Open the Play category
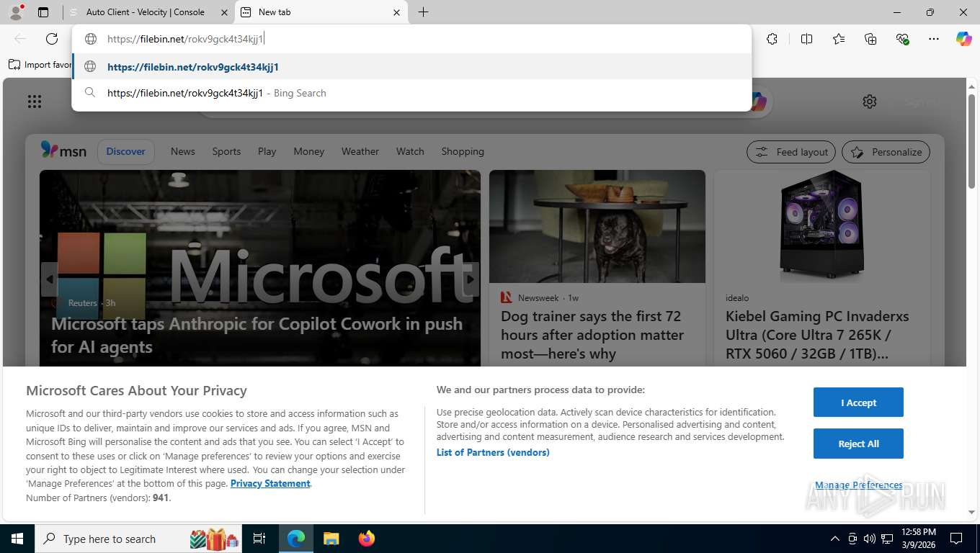The width and height of the screenshot is (980, 553). pos(267,151)
